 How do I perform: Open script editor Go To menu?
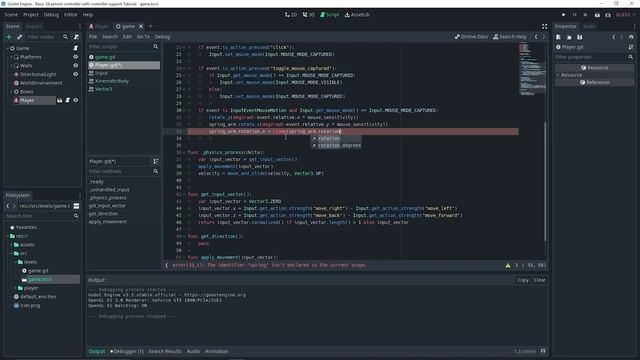coord(143,37)
